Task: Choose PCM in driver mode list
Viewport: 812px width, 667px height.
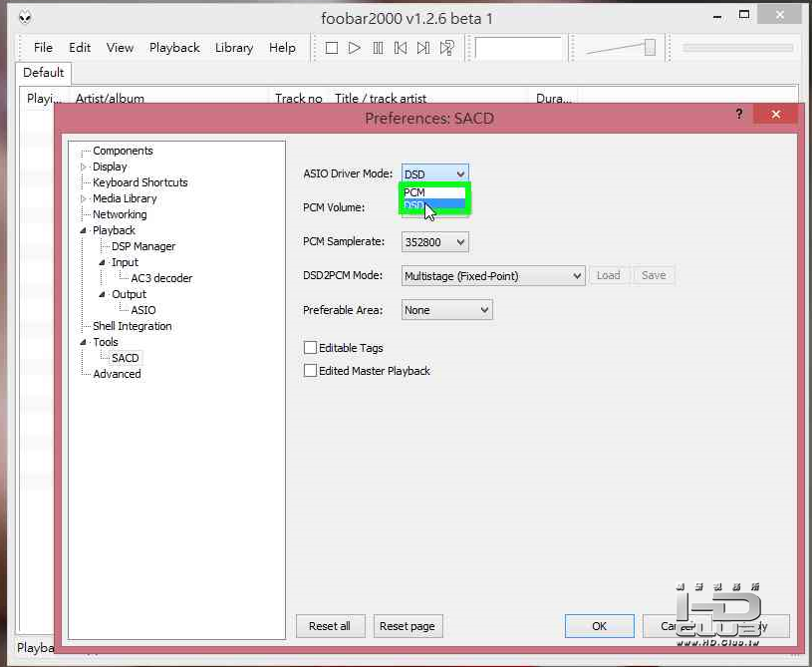Action: coord(434,192)
